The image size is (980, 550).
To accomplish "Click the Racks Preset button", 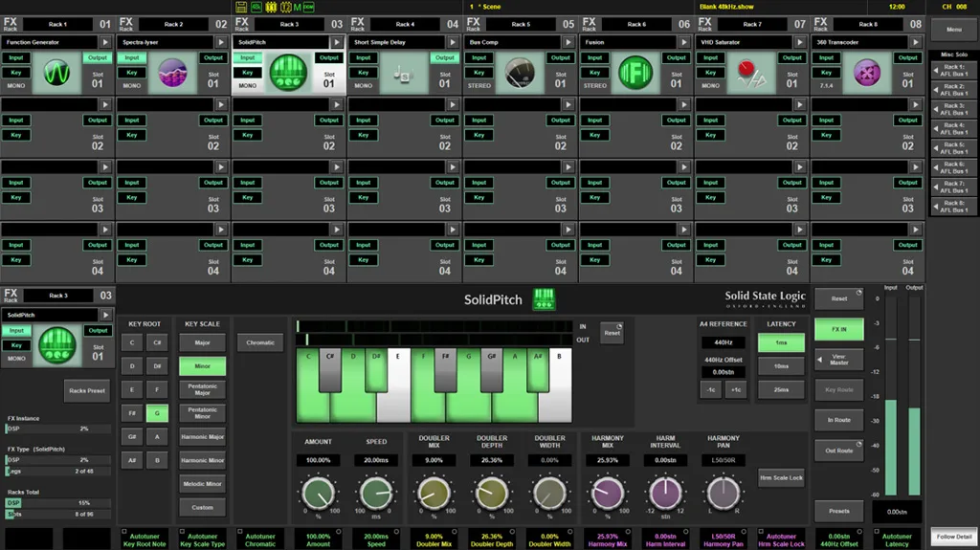I will [x=87, y=390].
